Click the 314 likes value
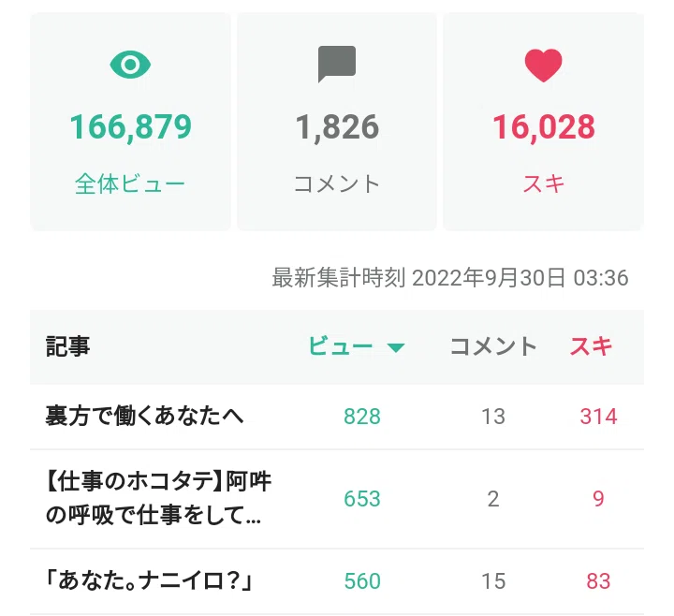This screenshot has height=616, width=674. pos(598,417)
